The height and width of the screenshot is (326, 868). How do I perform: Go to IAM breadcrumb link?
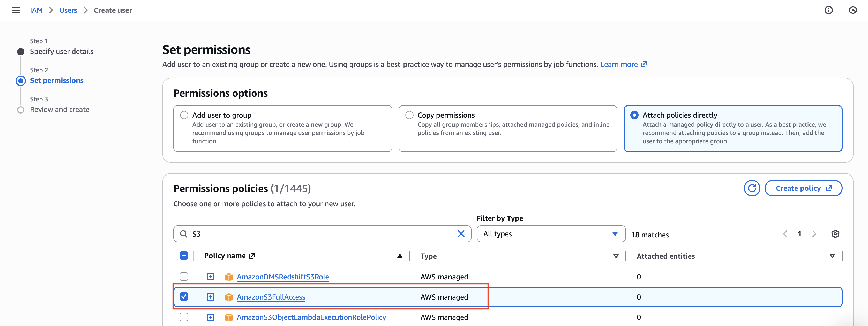(x=36, y=10)
